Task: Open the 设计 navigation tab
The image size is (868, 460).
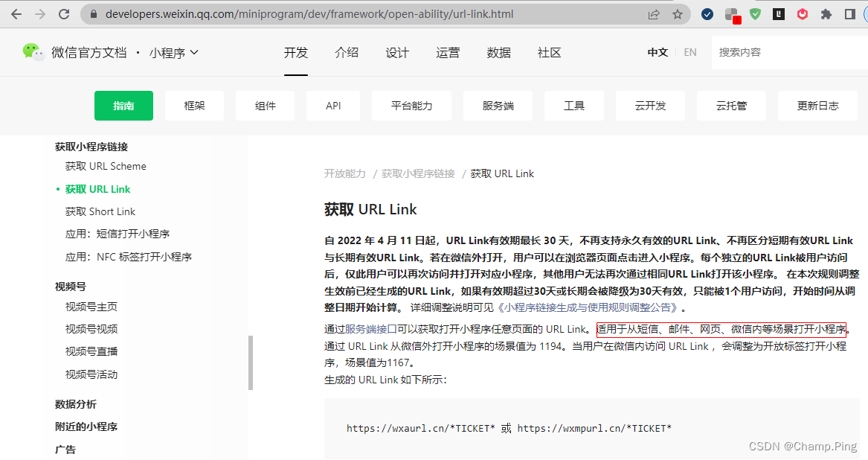Action: (x=397, y=53)
